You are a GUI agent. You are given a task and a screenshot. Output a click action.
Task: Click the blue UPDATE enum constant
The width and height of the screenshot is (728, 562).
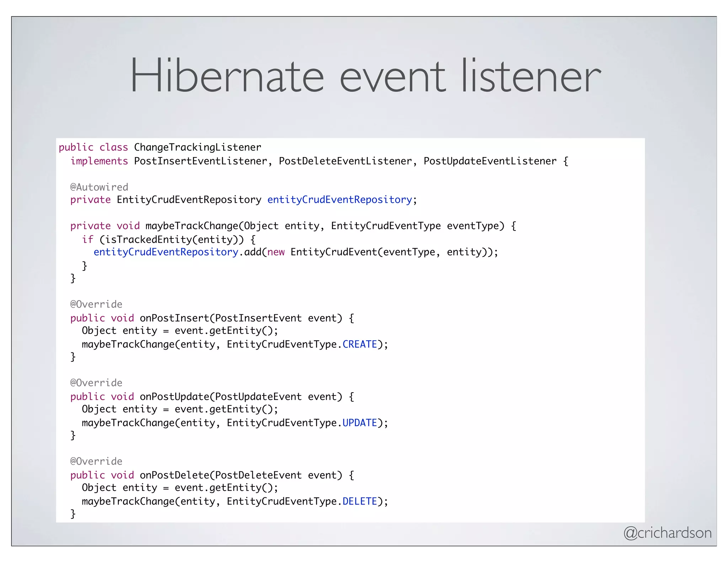tap(360, 423)
